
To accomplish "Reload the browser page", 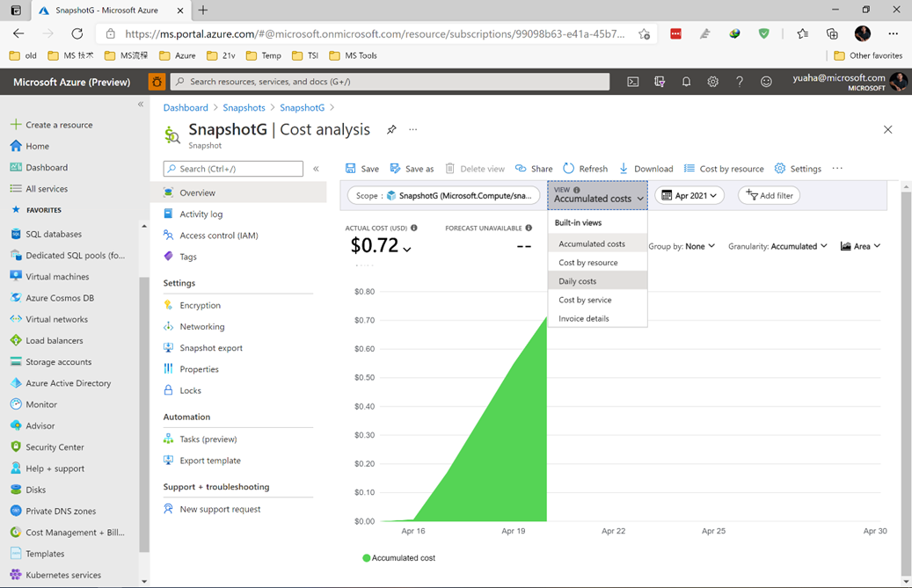I will pos(77,33).
